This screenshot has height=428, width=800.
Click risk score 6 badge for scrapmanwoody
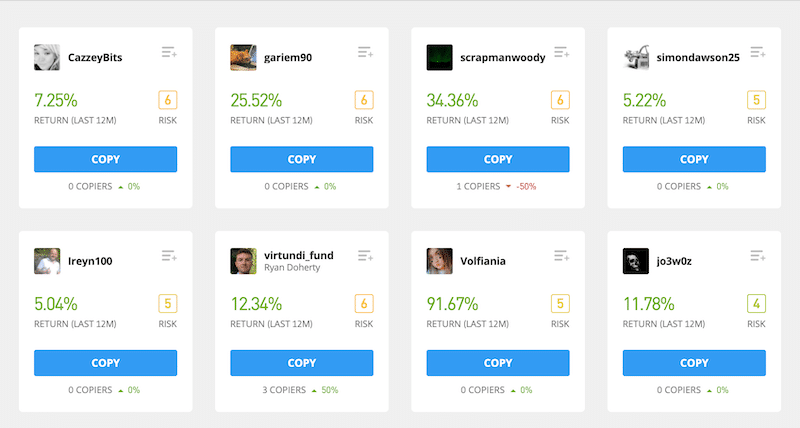(560, 100)
